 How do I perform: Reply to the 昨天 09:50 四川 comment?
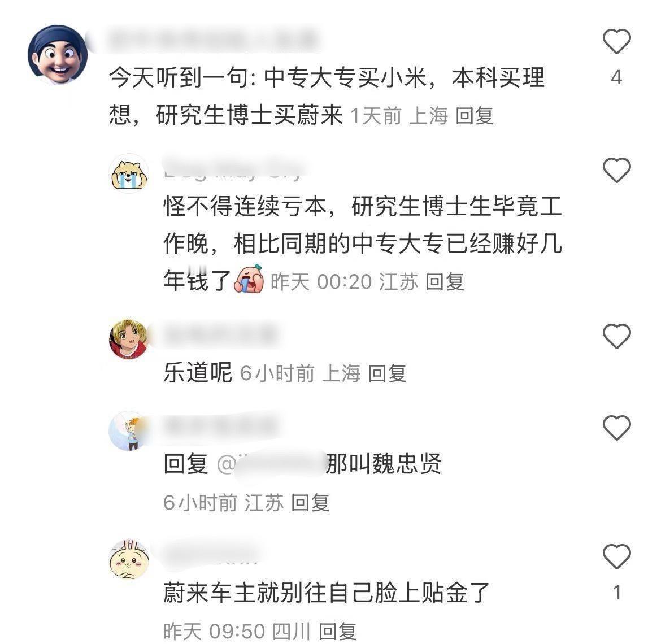[337, 632]
